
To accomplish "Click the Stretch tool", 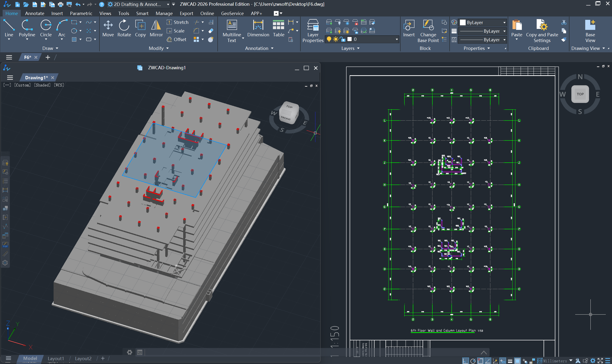I will (x=177, y=22).
